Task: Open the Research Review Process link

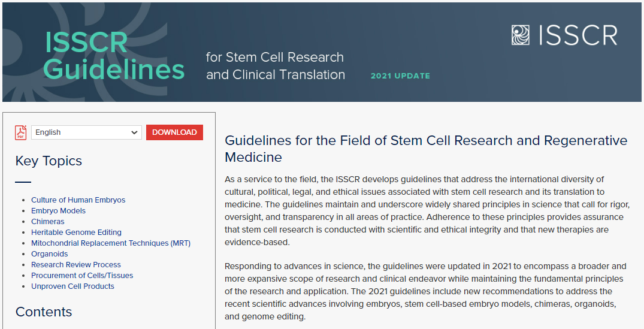Action: (75, 265)
